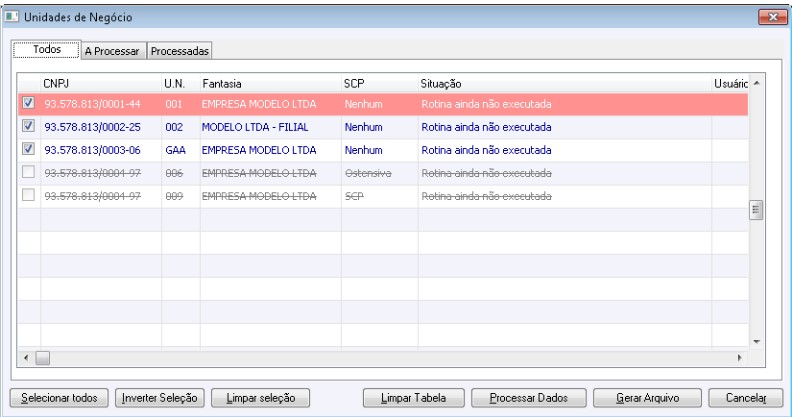Toggle the checkbox for MODELO LTDA - FILIAL
Viewport: 792px width, 417px height.
(x=27, y=126)
